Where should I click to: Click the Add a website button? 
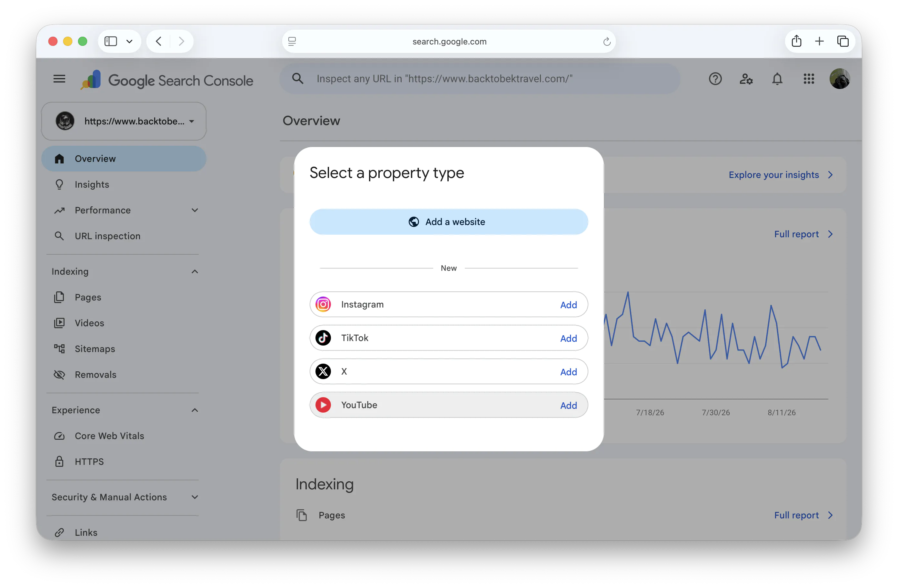(449, 222)
